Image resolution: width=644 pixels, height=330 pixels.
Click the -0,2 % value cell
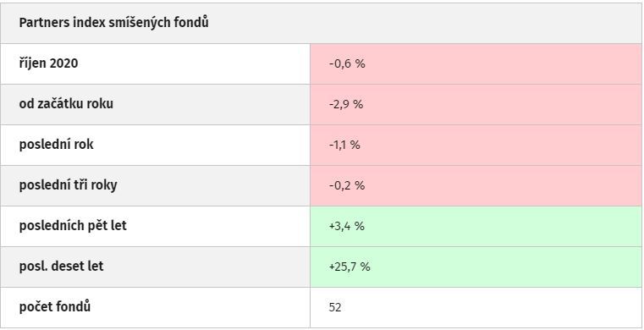pos(476,185)
